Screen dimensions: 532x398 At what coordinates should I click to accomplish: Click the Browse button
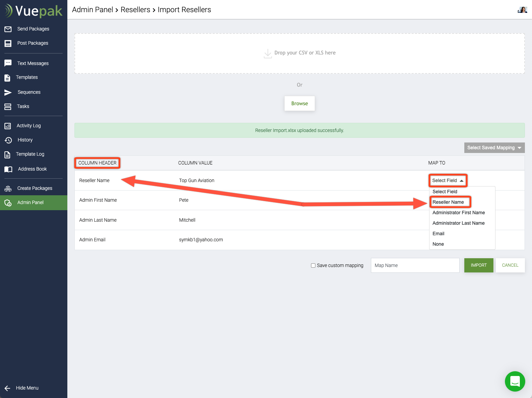300,104
